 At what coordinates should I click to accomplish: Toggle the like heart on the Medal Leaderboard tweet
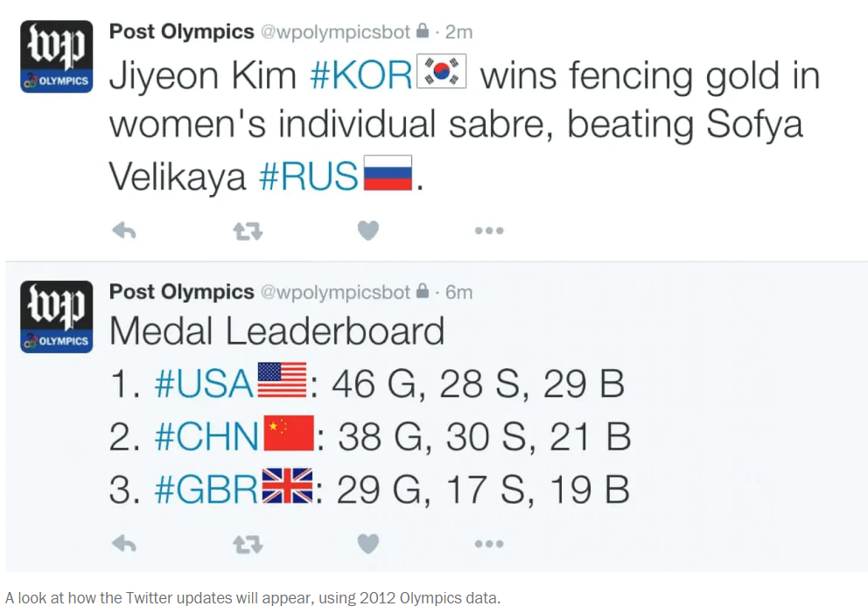coord(367,543)
